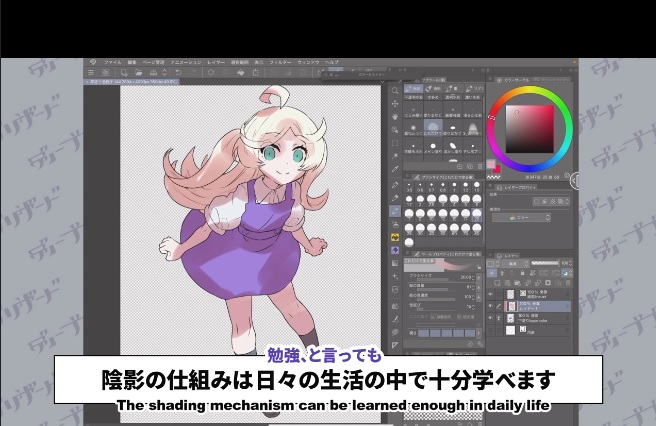
Task: Toggle brush size pressure dynamics button
Action: [479, 277]
